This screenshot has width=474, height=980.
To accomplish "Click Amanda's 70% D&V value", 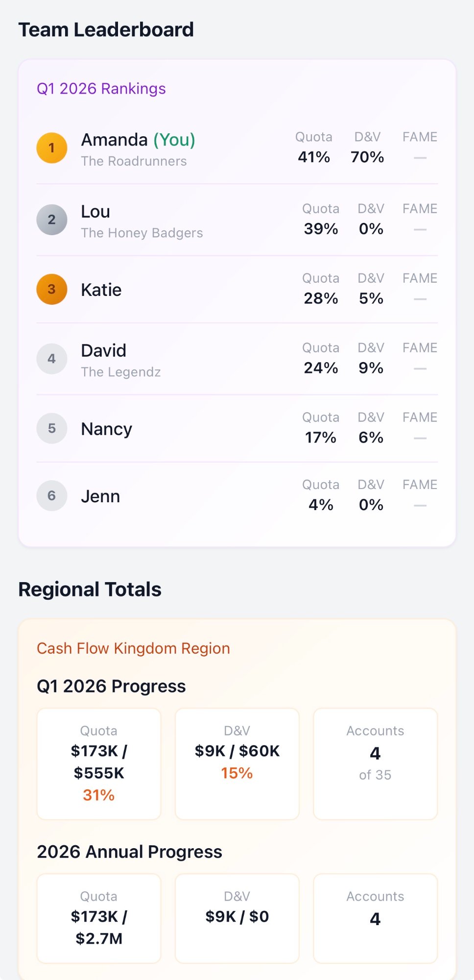I will coord(367,157).
